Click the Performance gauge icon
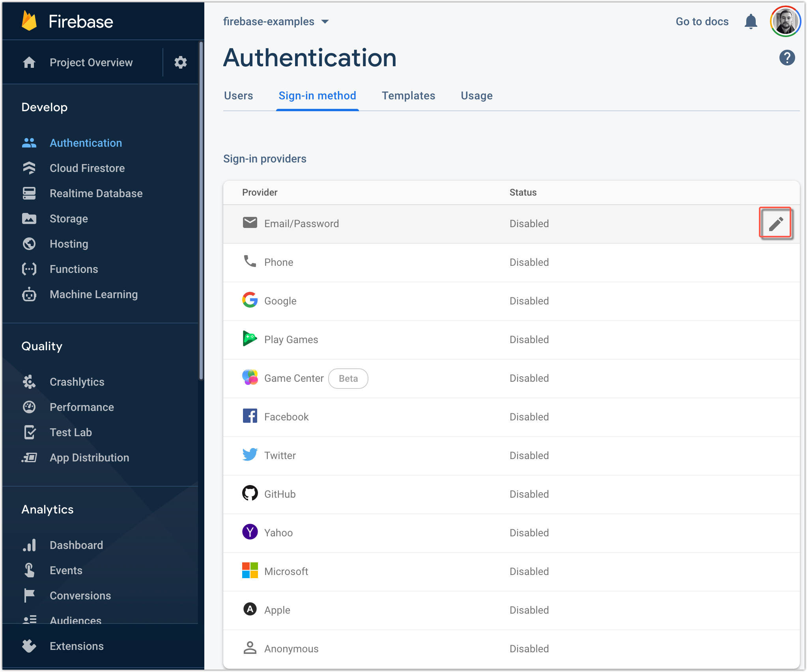The image size is (807, 672). point(29,407)
